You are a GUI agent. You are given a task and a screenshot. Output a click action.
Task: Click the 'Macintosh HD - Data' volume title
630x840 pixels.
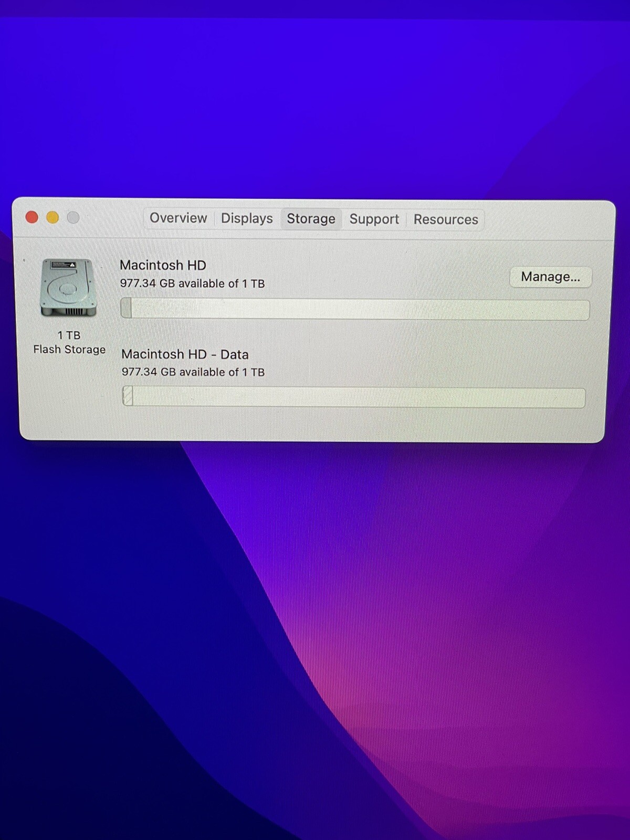[185, 354]
